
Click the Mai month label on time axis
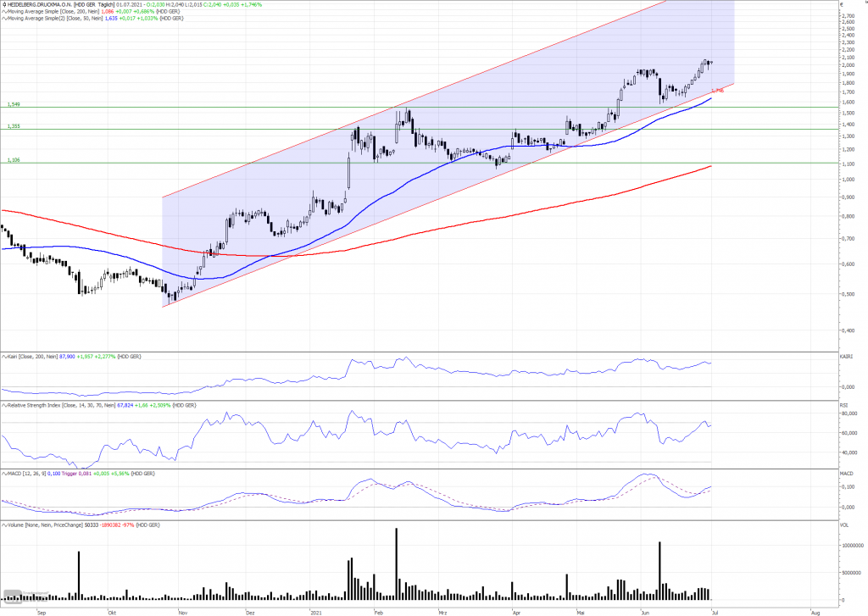coord(580,613)
